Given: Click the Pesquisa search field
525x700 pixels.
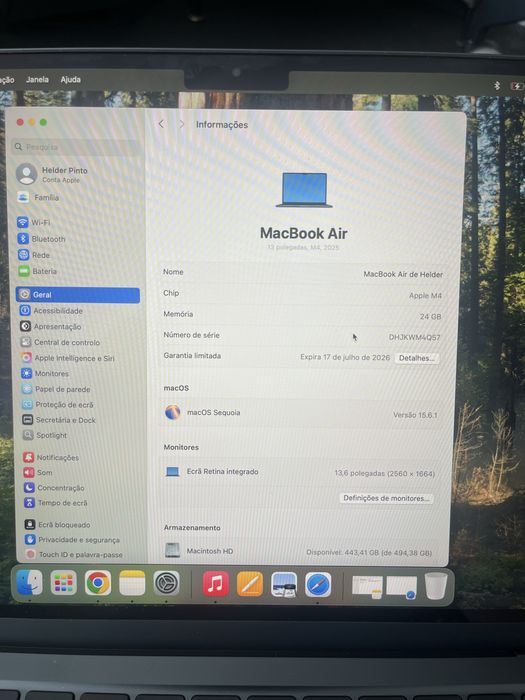Looking at the screenshot, I should coord(75,147).
